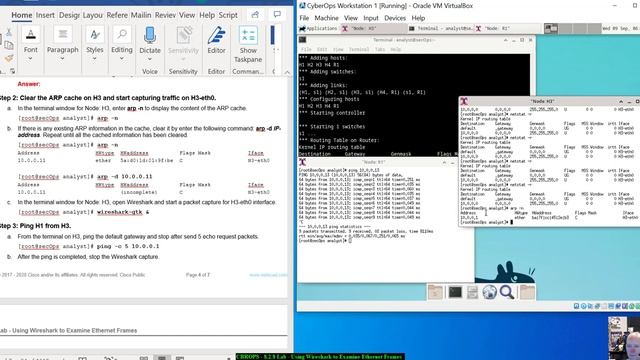Click the date clock in VM panel
The height and width of the screenshot is (360, 640).
[620, 28]
